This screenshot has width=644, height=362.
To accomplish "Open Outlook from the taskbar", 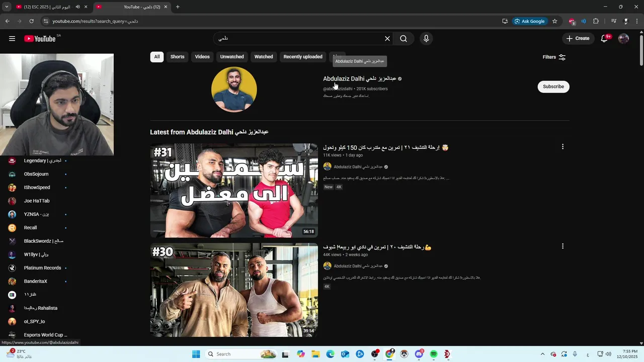I will (345, 354).
